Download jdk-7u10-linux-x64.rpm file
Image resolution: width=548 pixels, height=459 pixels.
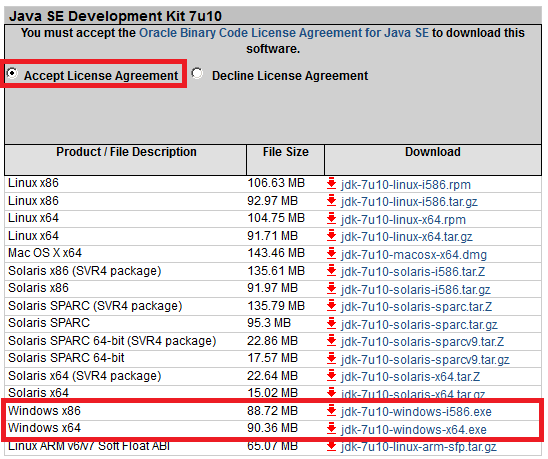click(x=403, y=220)
